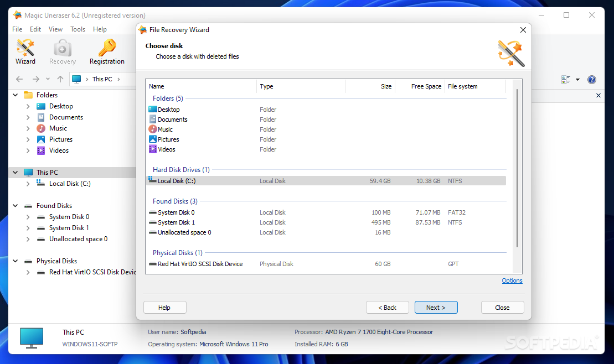This screenshot has height=364, width=614.
Task: Sort by the File system column header
Action: click(x=475, y=86)
